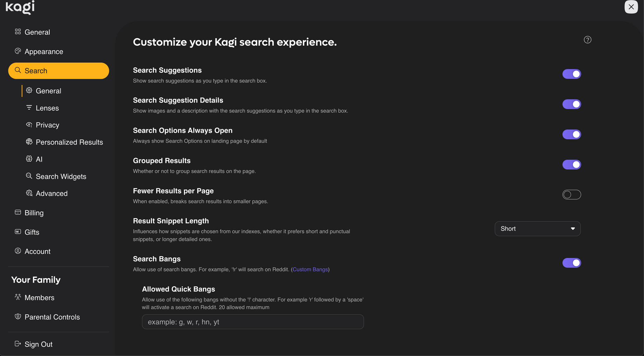
Task: Enable Fewer Results per Page
Action: point(572,195)
